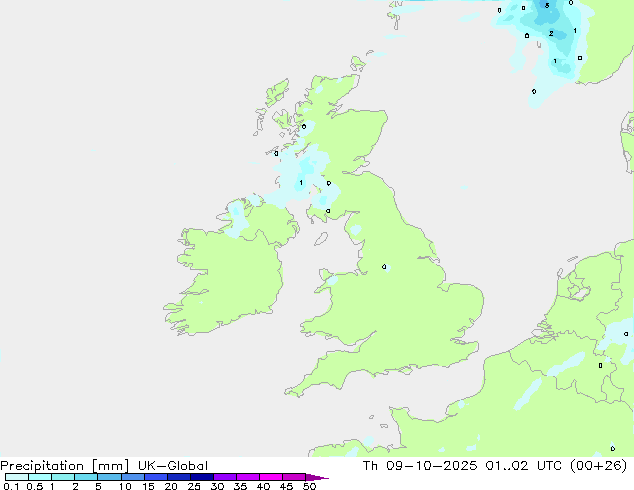Click the "(00+26)" forecast offset text
The width and height of the screenshot is (634, 490).
point(597,466)
